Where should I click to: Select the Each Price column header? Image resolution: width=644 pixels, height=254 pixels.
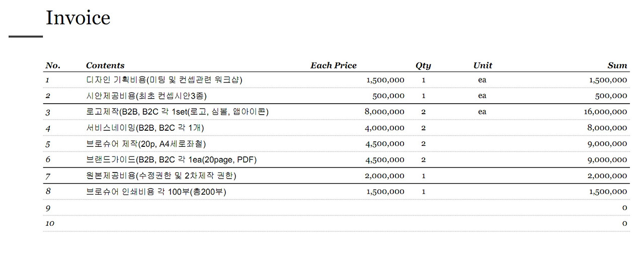pyautogui.click(x=333, y=65)
